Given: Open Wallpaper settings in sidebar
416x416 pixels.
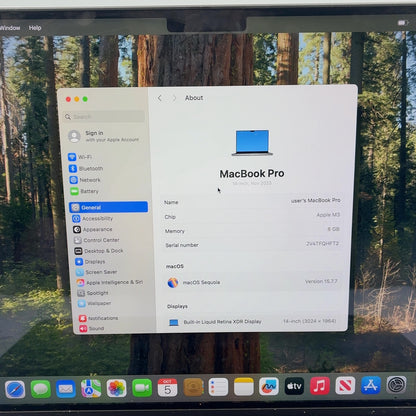Looking at the screenshot, I should (95, 303).
